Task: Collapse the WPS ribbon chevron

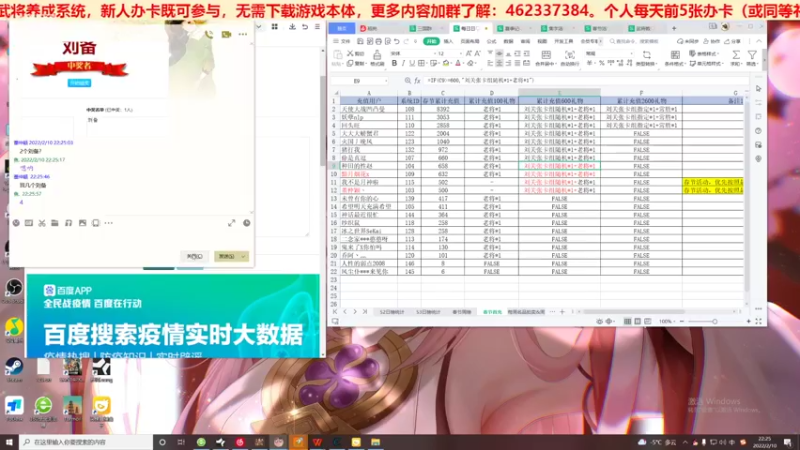Action: tap(759, 41)
